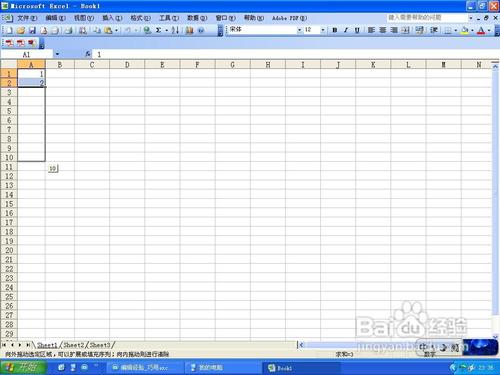The width and height of the screenshot is (500, 375).
Task: Open Excel Help question mark icon
Action: coord(201,30)
